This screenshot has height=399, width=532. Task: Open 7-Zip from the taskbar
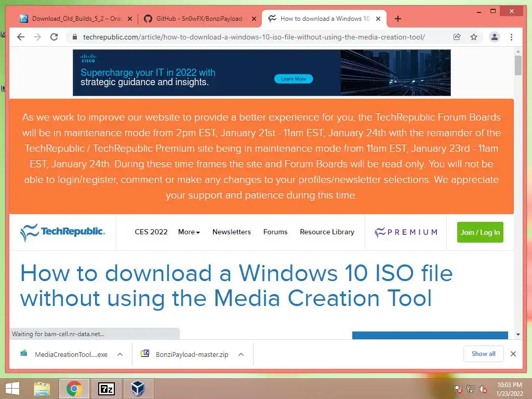pos(106,389)
